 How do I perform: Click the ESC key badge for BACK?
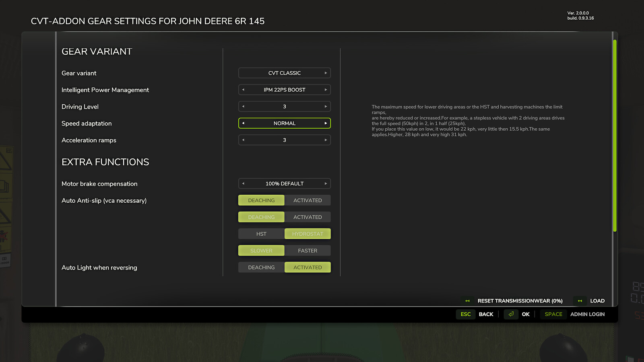(x=465, y=314)
